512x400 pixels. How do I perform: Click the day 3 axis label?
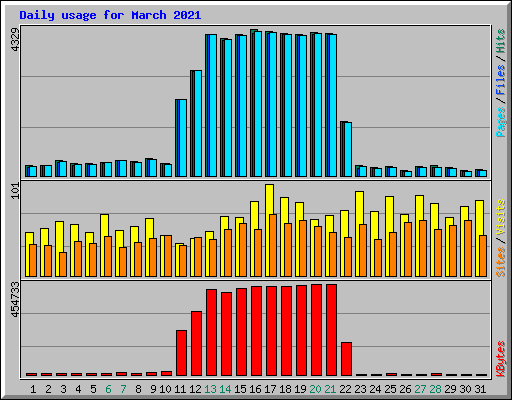tap(63, 389)
